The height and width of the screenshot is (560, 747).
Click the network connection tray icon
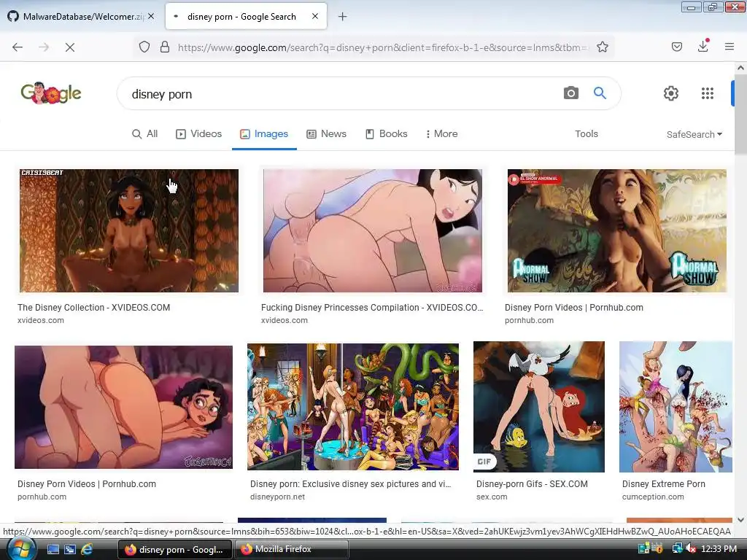677,549
